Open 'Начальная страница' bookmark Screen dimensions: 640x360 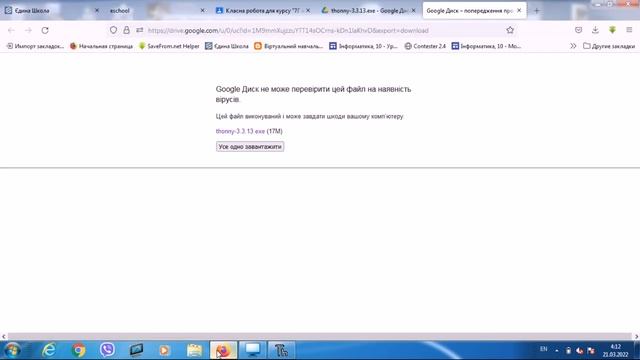pos(101,46)
